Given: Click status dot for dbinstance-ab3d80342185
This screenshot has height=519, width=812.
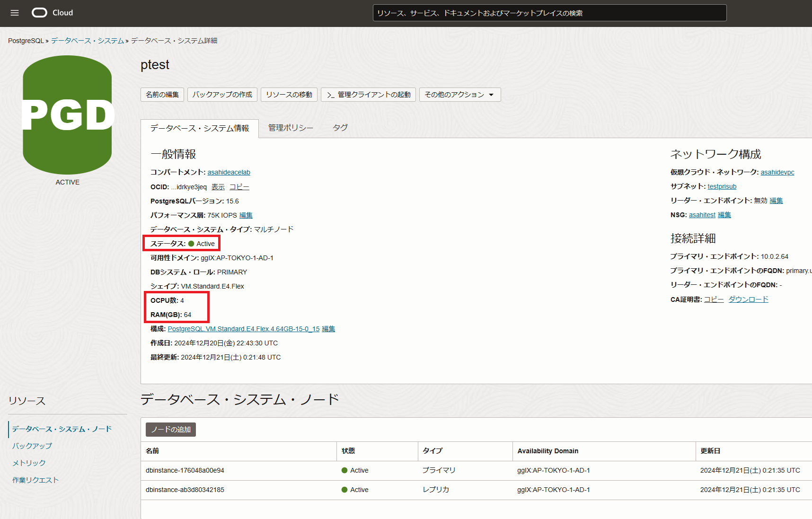Looking at the screenshot, I should pos(344,490).
